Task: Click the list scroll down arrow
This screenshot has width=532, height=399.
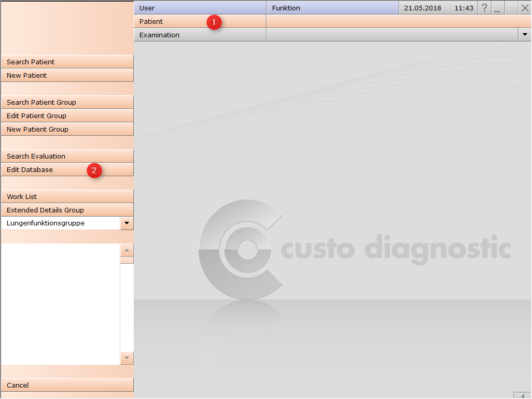Action: pos(127,358)
